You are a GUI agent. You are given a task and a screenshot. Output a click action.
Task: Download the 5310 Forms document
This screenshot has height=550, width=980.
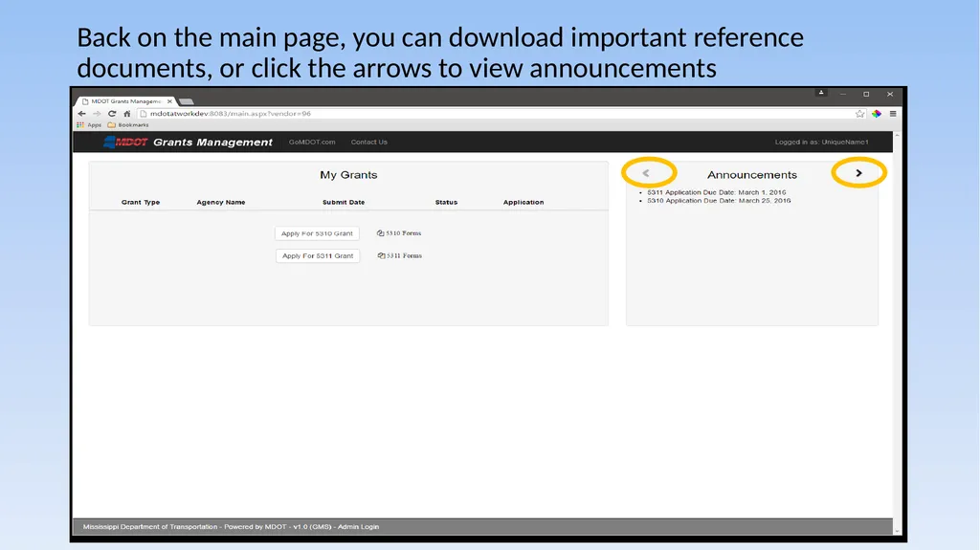click(x=399, y=233)
